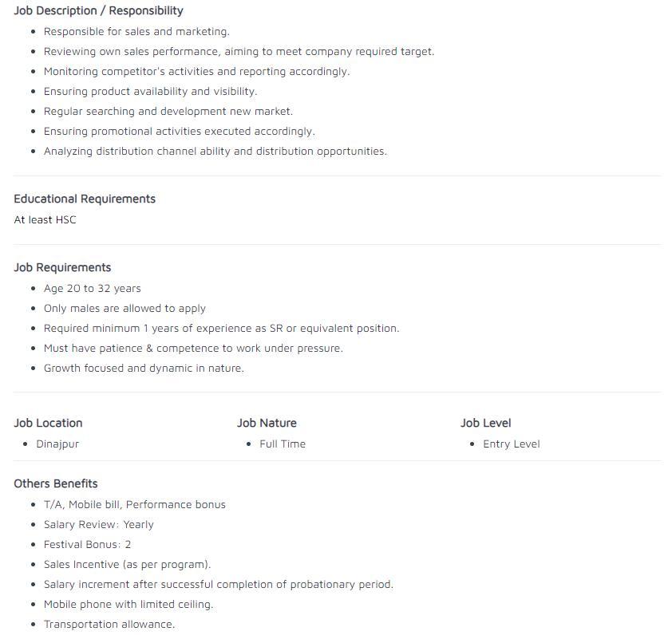Click the Job Location heading

48,423
